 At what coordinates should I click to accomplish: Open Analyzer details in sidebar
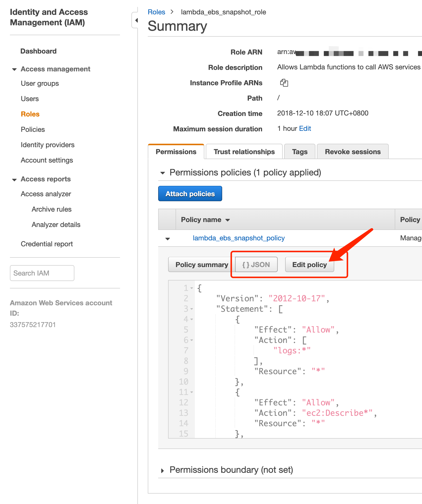coord(56,225)
